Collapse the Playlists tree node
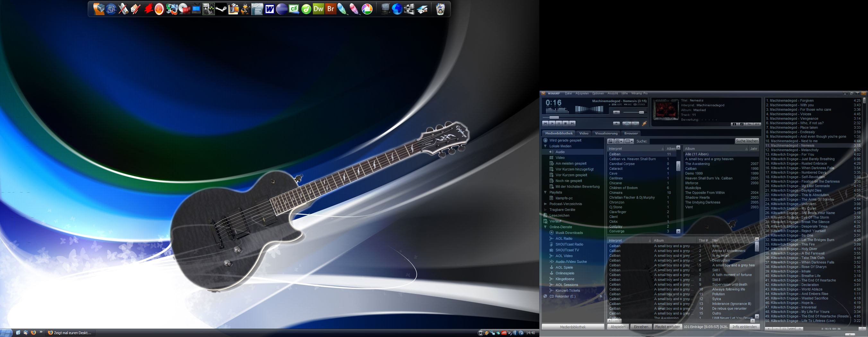Image resolution: width=868 pixels, height=337 pixels. pyautogui.click(x=545, y=193)
